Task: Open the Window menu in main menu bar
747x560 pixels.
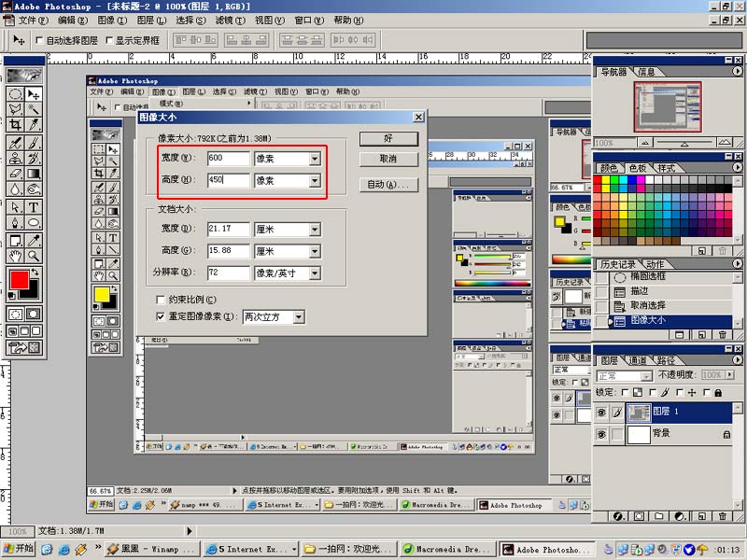Action: (309, 21)
